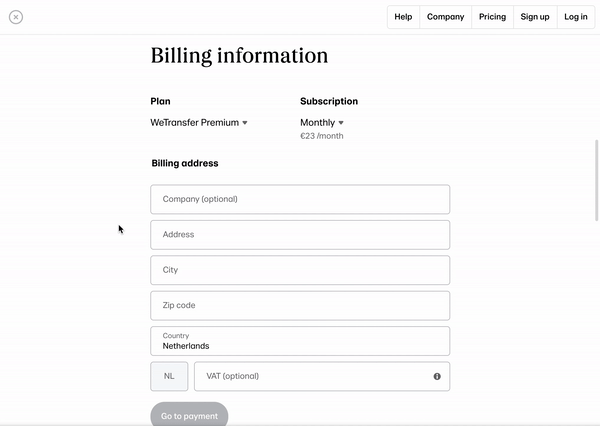Click the page vertical scrollbar
This screenshot has height=426, width=600.
click(596, 181)
